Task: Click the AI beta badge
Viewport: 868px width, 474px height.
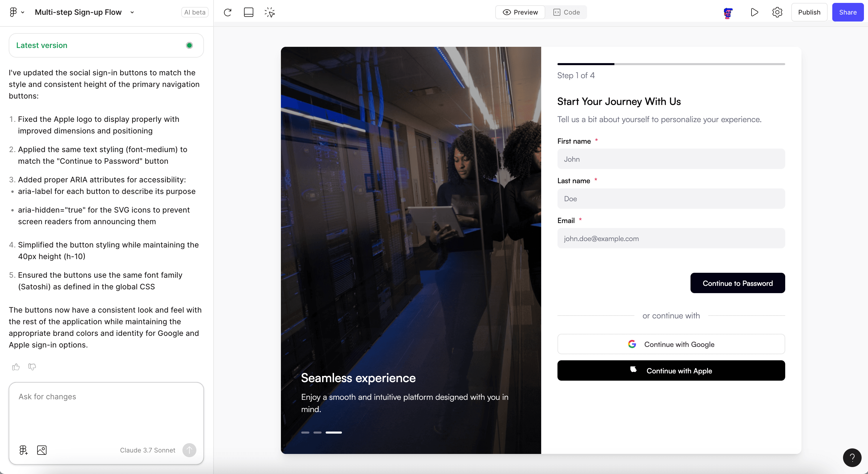Action: [195, 12]
